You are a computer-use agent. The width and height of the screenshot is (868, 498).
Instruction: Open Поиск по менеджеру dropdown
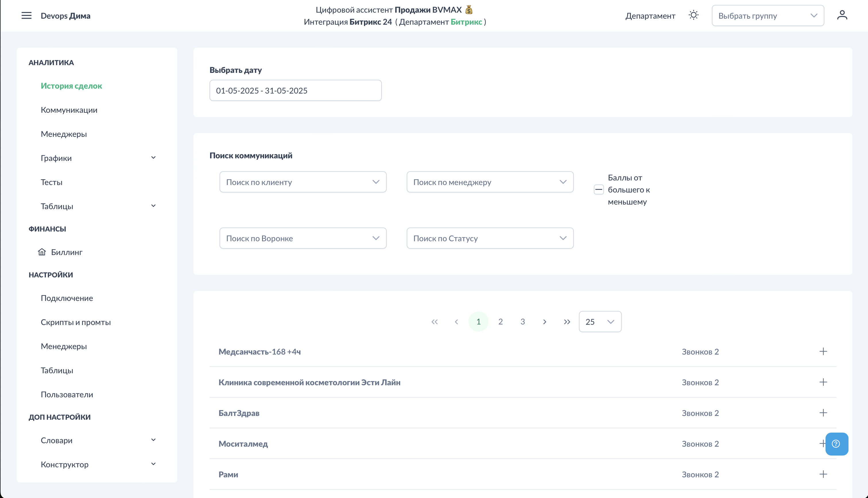(x=490, y=182)
